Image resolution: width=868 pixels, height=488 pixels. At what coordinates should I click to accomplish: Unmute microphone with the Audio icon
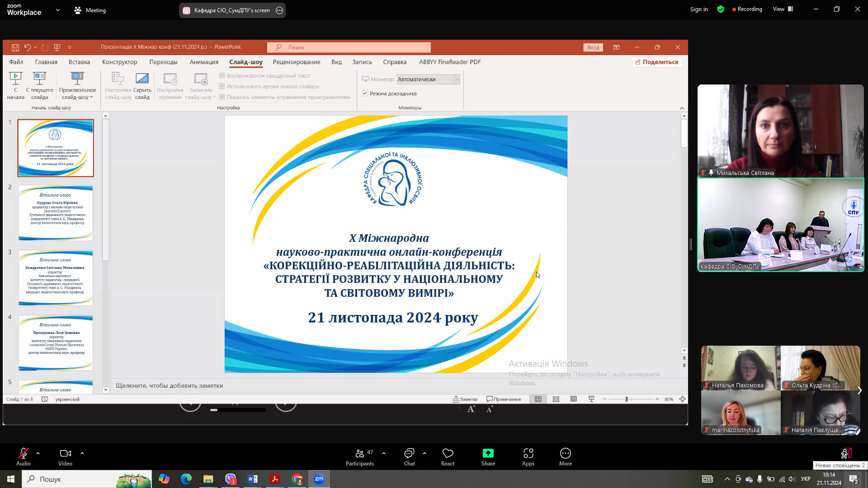pyautogui.click(x=24, y=453)
